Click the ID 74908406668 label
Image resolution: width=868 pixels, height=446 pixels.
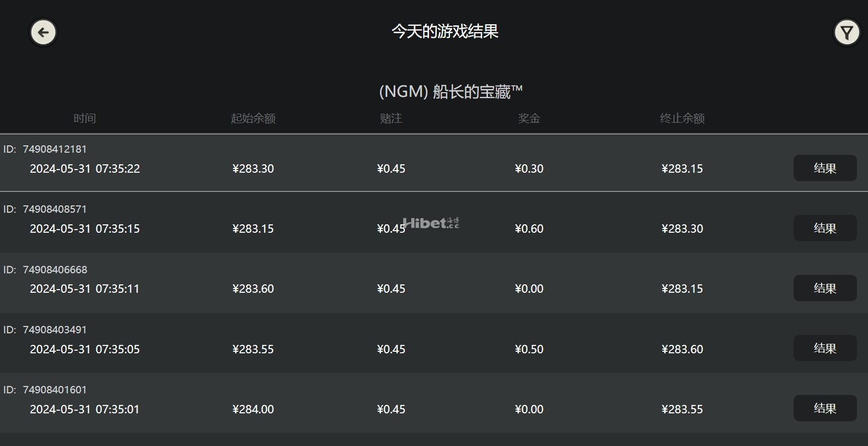[x=45, y=270]
